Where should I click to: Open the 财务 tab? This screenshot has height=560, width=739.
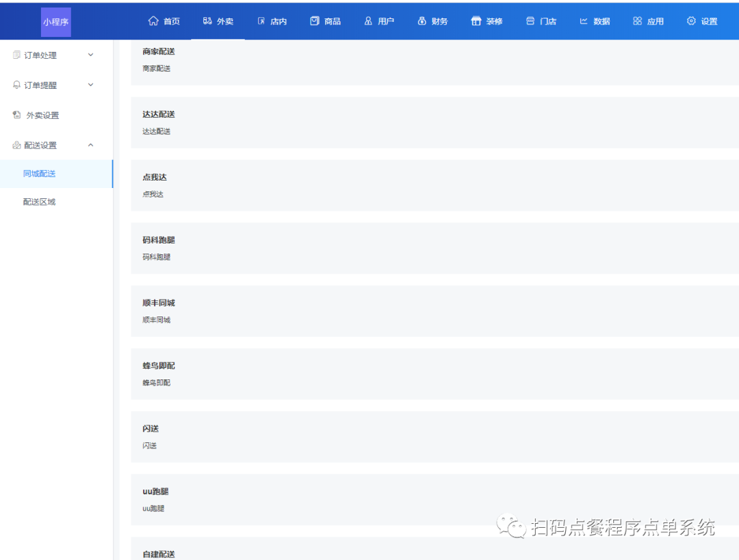(x=432, y=21)
